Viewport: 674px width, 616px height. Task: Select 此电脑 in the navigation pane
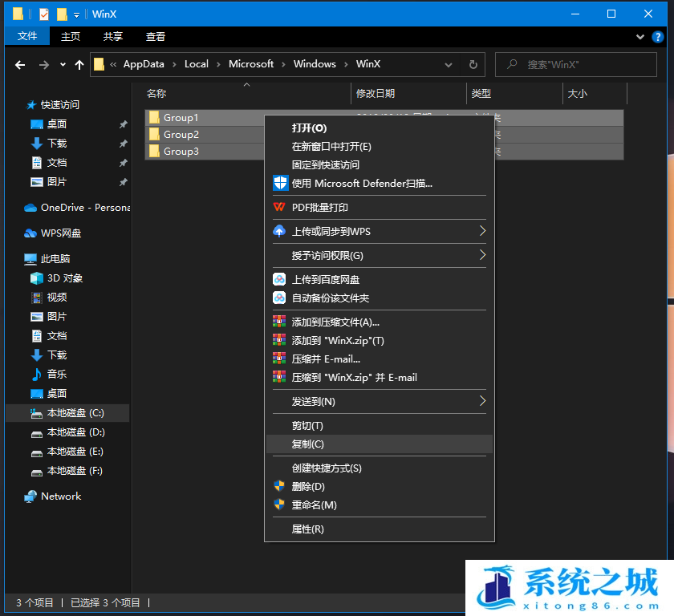pyautogui.click(x=55, y=259)
